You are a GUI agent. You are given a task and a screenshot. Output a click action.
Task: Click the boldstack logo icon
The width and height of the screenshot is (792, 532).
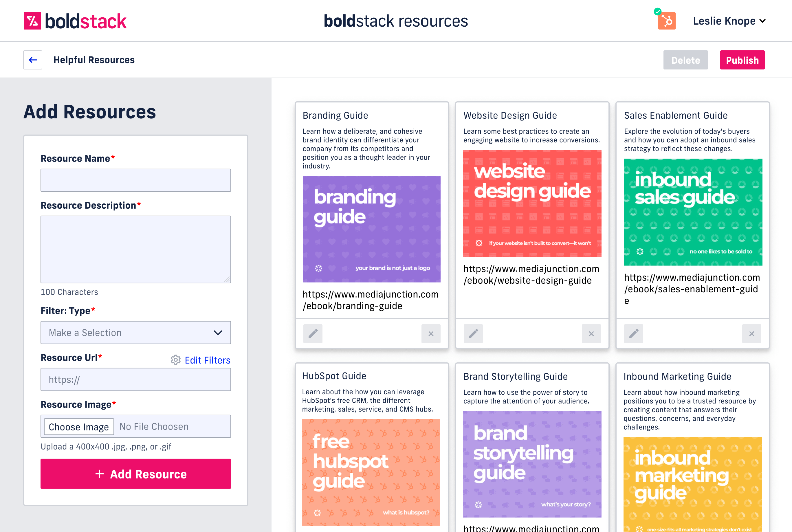pyautogui.click(x=32, y=21)
